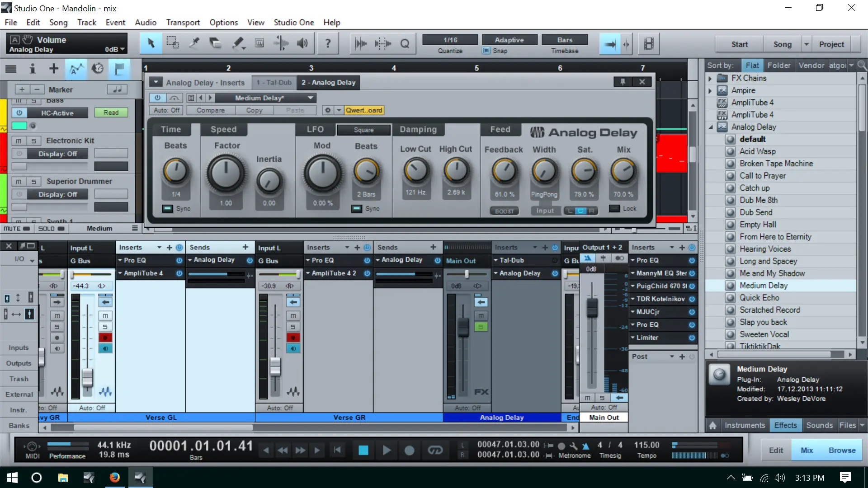The height and width of the screenshot is (488, 868).
Task: Click the Play transport button
Action: click(387, 450)
